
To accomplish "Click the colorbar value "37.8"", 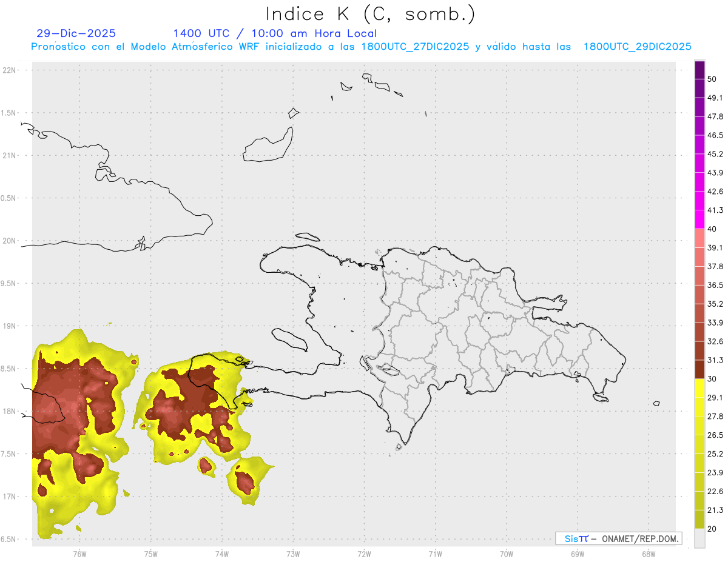I will (715, 267).
